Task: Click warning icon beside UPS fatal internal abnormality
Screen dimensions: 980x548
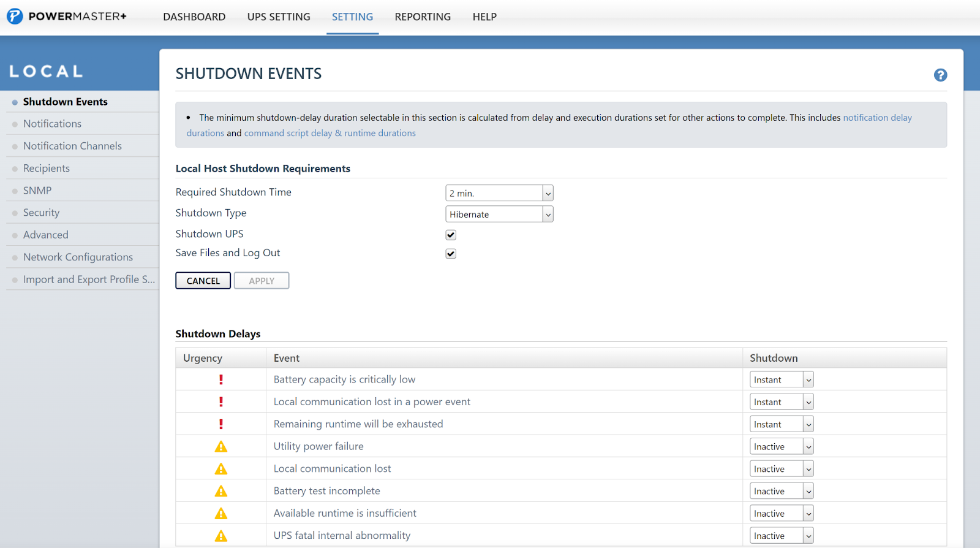Action: point(221,536)
